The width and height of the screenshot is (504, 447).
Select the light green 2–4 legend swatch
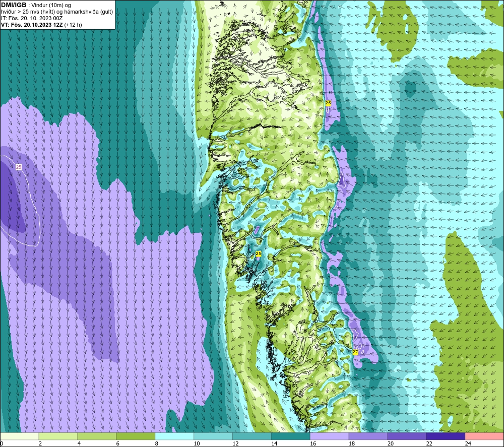58,436
